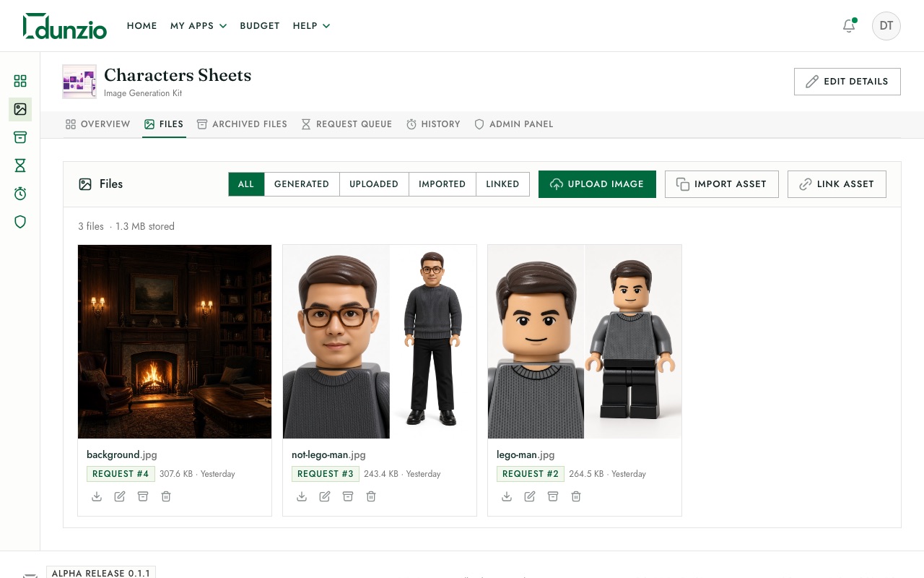The width and height of the screenshot is (924, 578).
Task: Delete lego-man.jpg with trash icon
Action: coord(576,496)
